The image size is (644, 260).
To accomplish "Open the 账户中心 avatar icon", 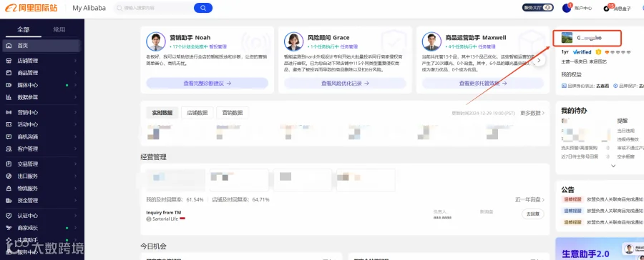I will (567, 8).
